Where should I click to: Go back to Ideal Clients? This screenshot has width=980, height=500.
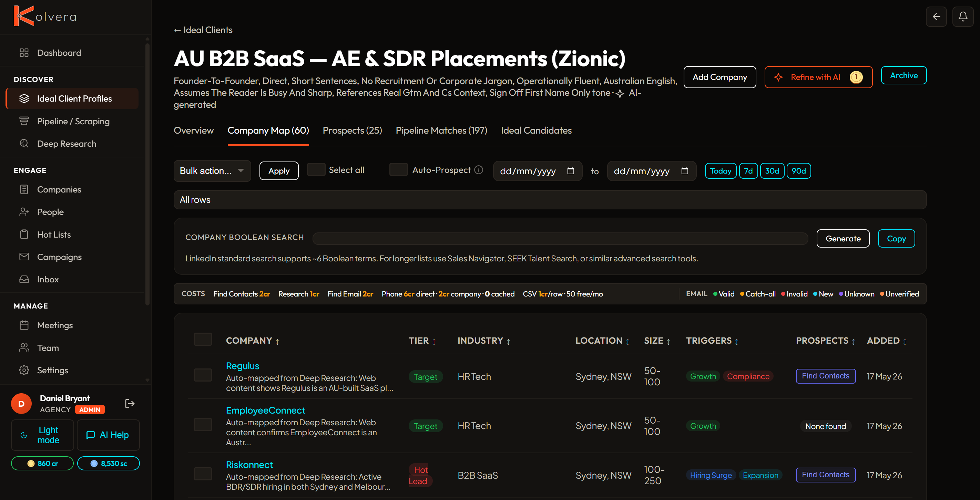(203, 30)
